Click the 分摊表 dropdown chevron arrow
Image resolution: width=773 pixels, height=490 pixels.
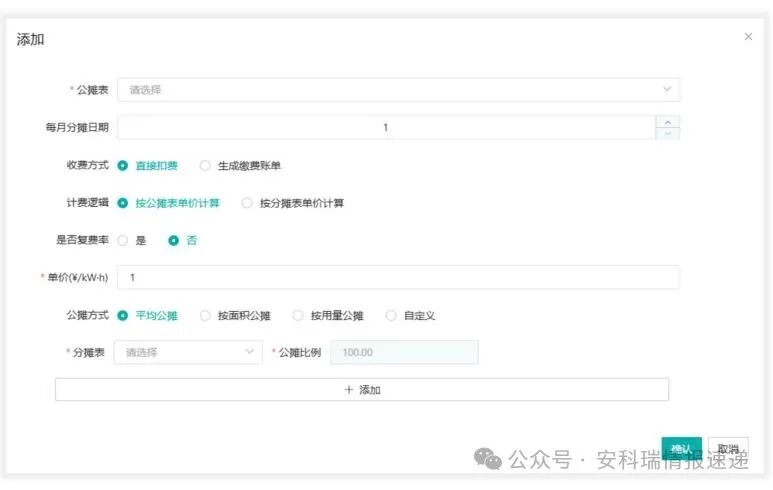(249, 351)
